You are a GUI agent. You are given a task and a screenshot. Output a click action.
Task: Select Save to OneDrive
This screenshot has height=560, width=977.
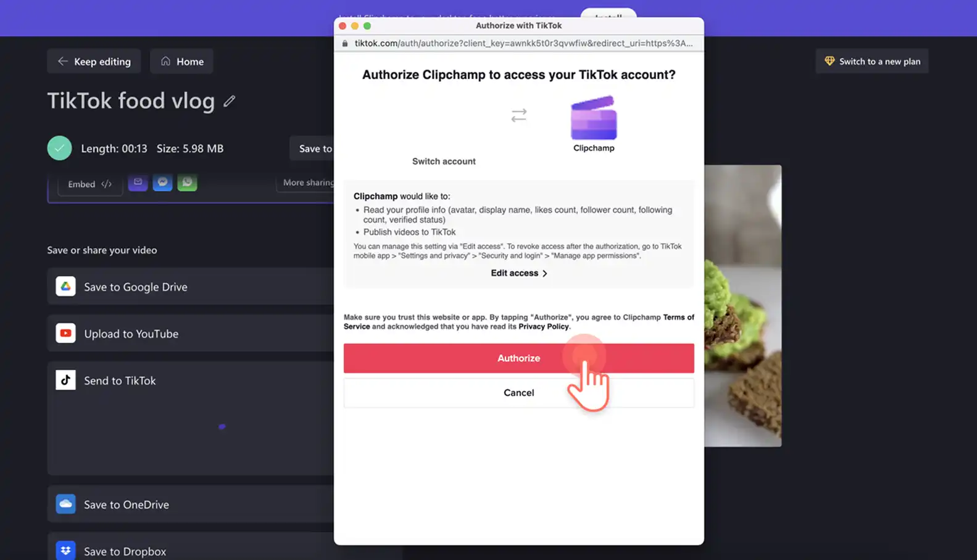click(191, 504)
